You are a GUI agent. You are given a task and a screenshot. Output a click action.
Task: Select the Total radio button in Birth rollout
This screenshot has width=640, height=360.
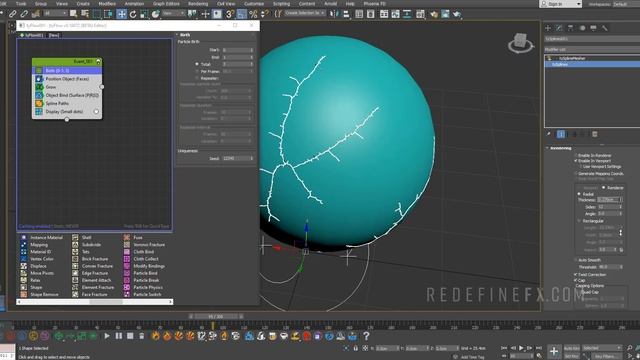(197, 64)
